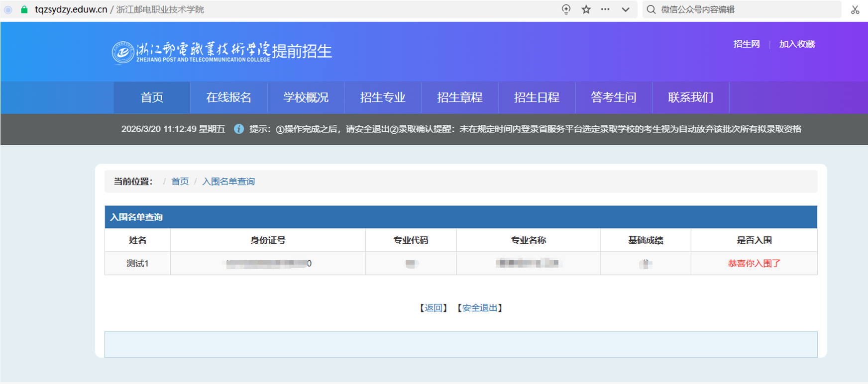This screenshot has height=384, width=868.
Task: Open the browser three-dots more menu
Action: point(605,9)
